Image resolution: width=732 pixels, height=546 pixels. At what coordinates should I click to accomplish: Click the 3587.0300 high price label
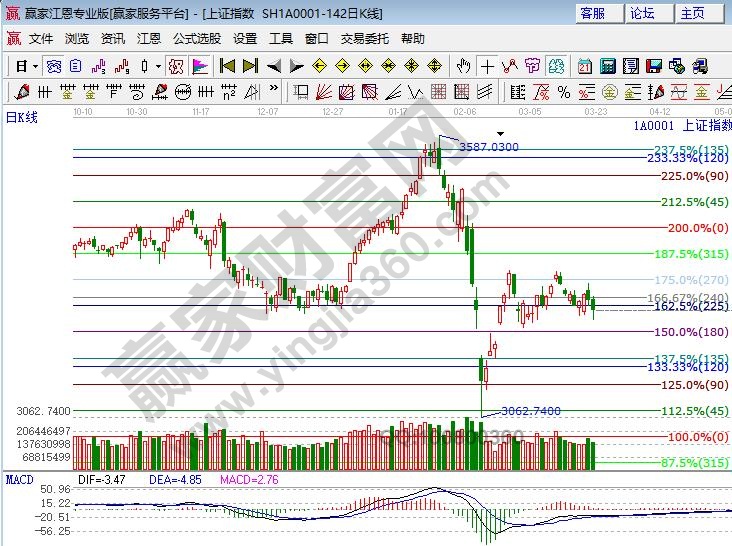(x=488, y=147)
